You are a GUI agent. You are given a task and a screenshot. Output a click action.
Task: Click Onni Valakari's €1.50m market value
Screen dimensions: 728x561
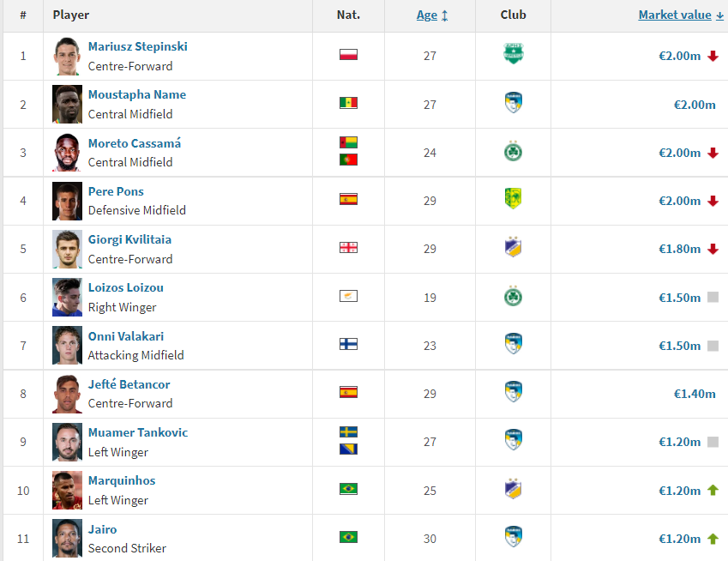[680, 346]
